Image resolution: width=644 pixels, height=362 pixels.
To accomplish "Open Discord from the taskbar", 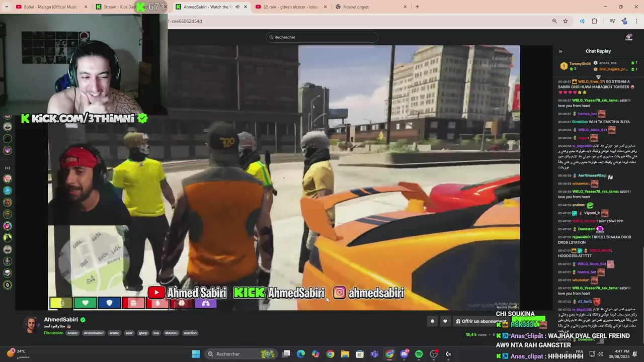I will click(x=404, y=354).
